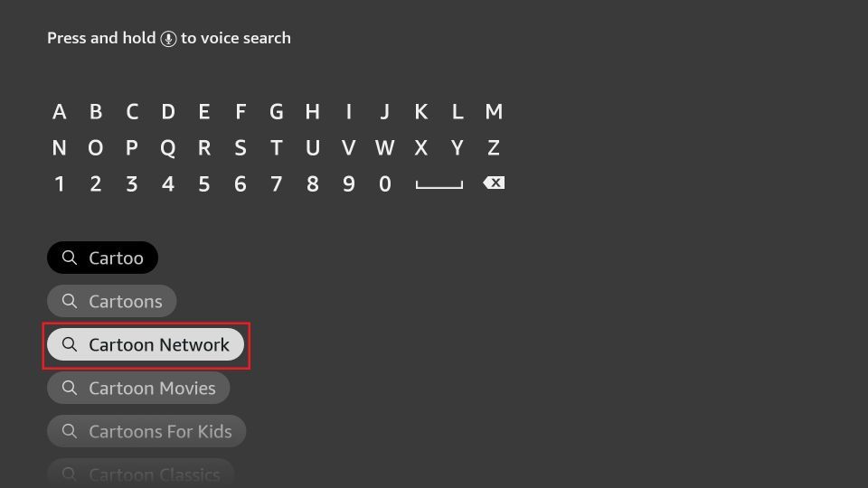
Task: Select letter M on the keyboard
Action: point(494,112)
